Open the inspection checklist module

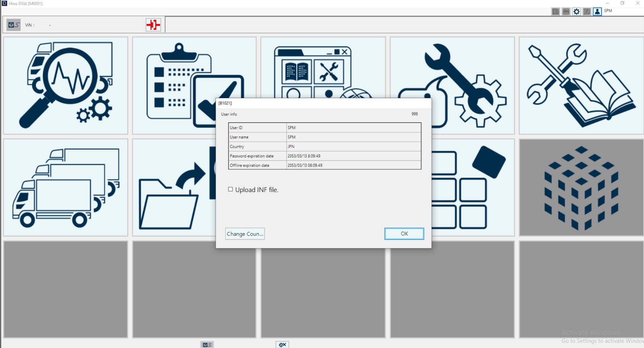tap(194, 85)
